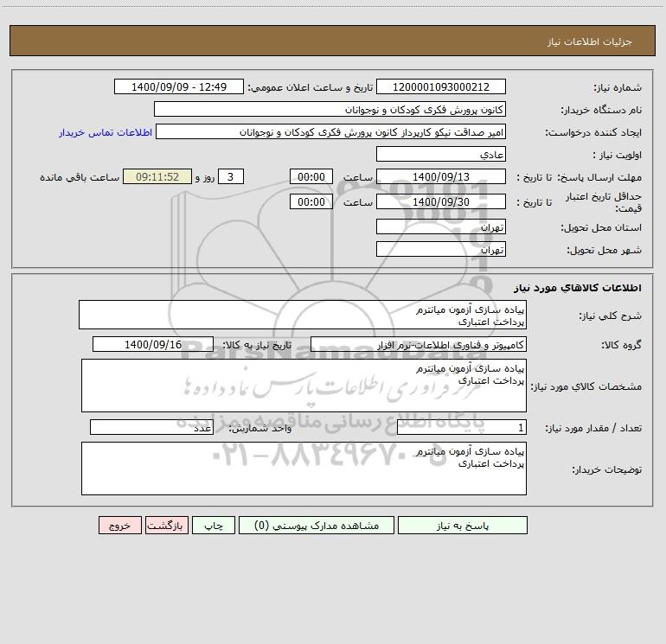Click delivery city field تهران
Viewport: 666px width, 644px height.
(441, 249)
